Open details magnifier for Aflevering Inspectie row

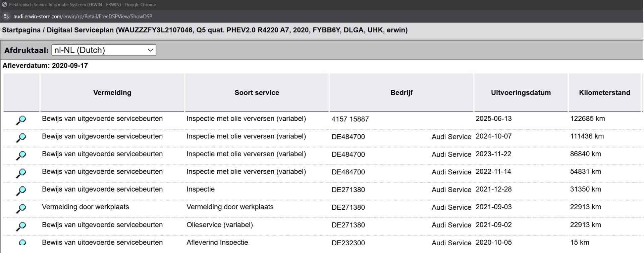22,242
